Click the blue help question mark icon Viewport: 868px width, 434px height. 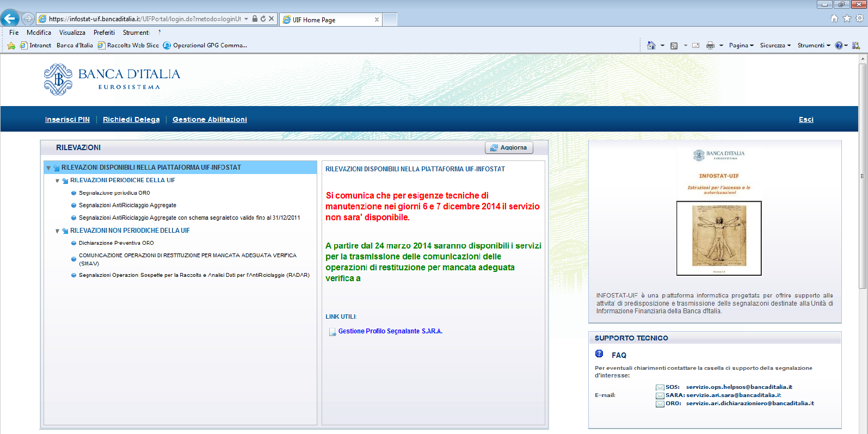[839, 46]
